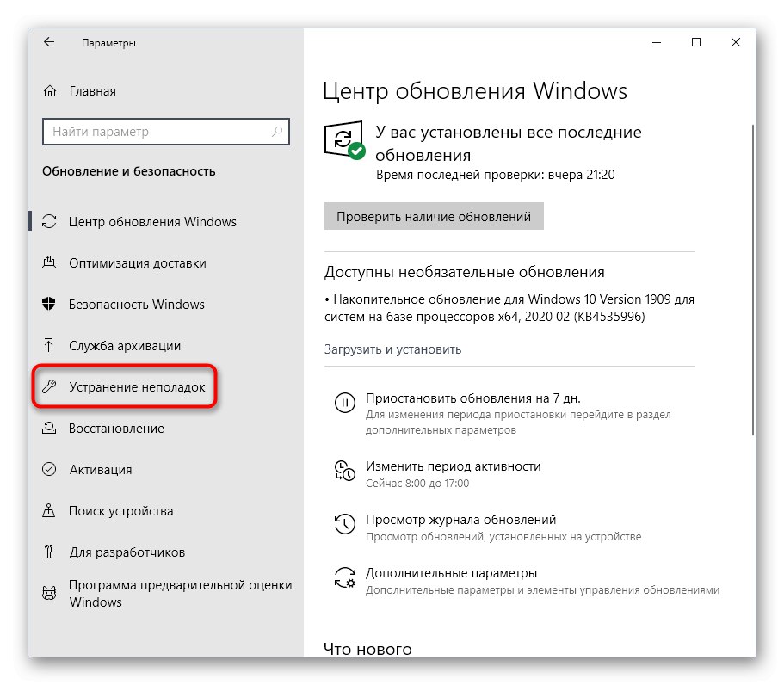Open the Главная home icon
Screen dimensions: 784x685
pyautogui.click(x=50, y=91)
